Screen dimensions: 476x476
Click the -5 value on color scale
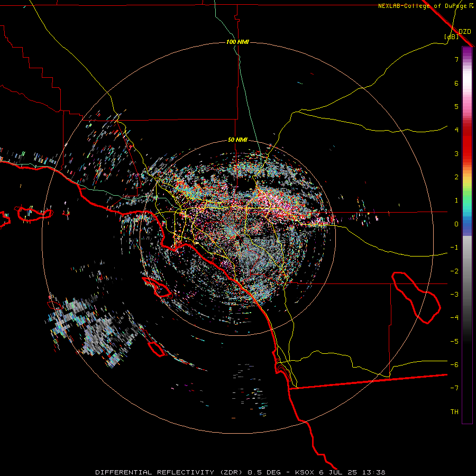[454, 342]
